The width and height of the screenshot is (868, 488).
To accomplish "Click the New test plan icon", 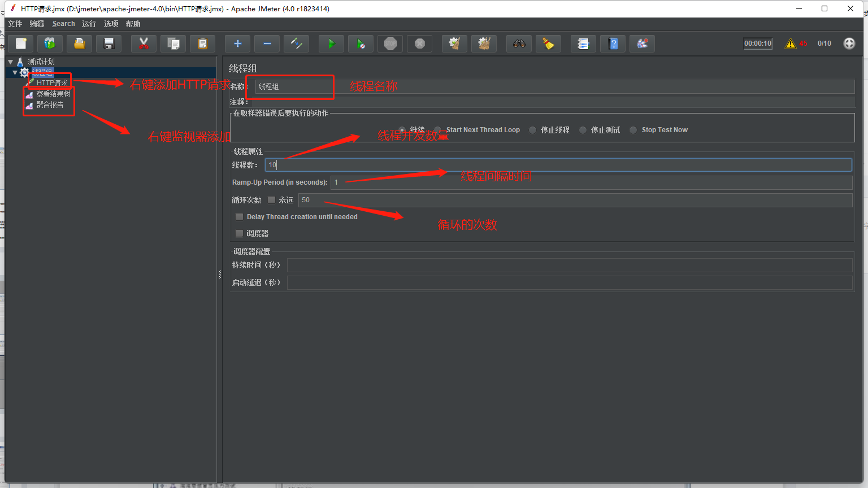I will (x=21, y=43).
